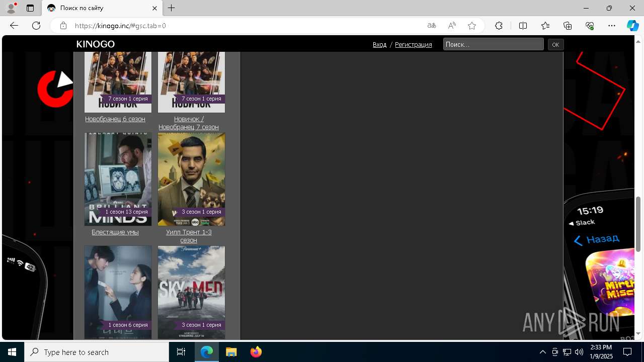The width and height of the screenshot is (644, 362).
Task: Click the page vertical scrollbar thumb
Action: click(638, 223)
